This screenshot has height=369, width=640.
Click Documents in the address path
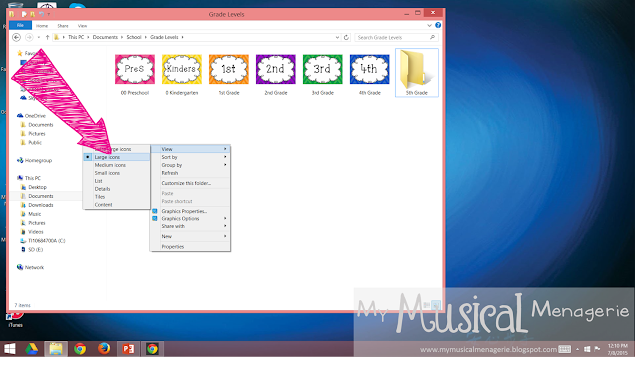pos(105,37)
